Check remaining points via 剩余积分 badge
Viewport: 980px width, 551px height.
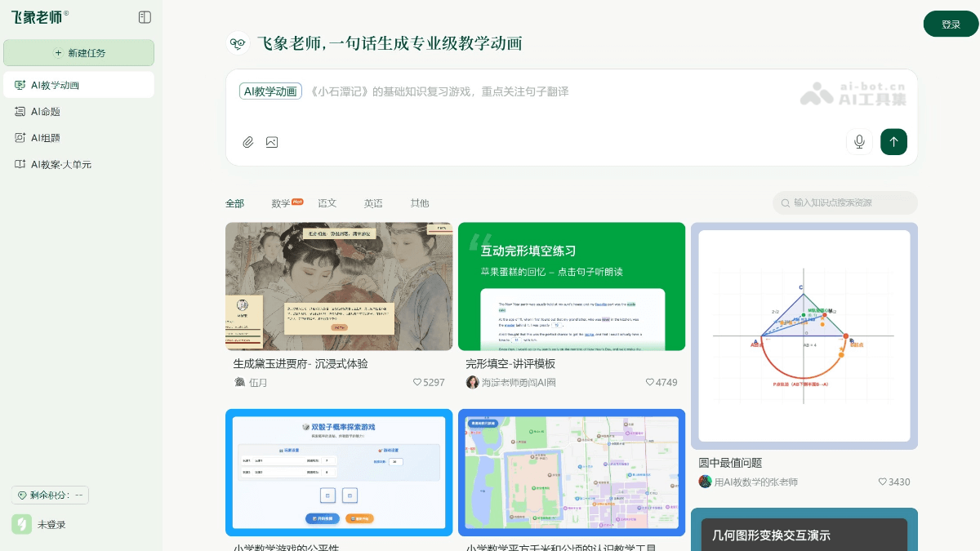[50, 495]
